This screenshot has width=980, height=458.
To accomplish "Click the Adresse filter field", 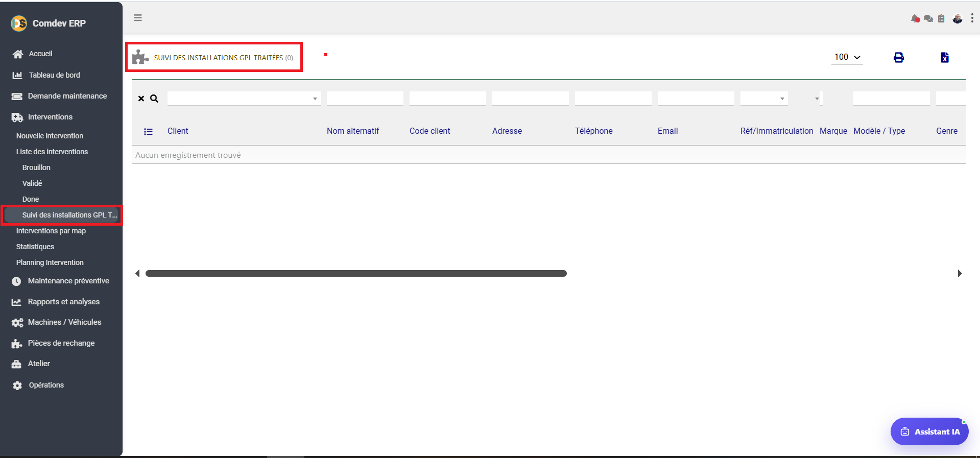I will (531, 99).
